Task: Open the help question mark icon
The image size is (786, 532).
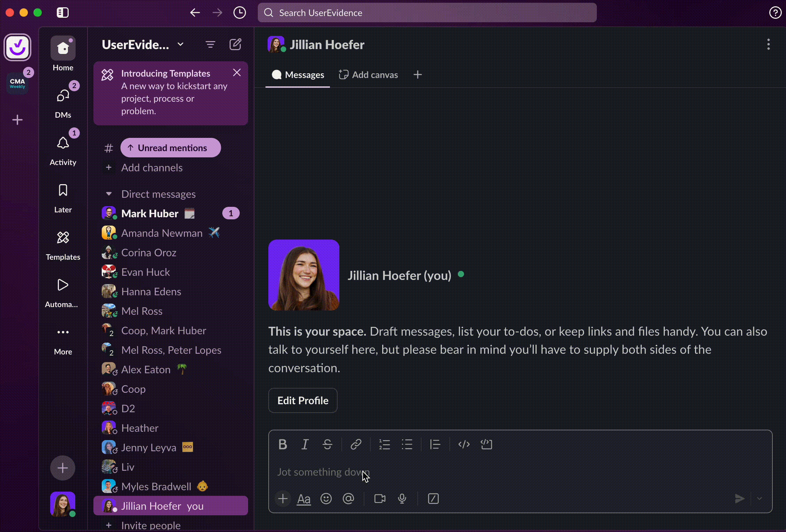Action: point(775,13)
